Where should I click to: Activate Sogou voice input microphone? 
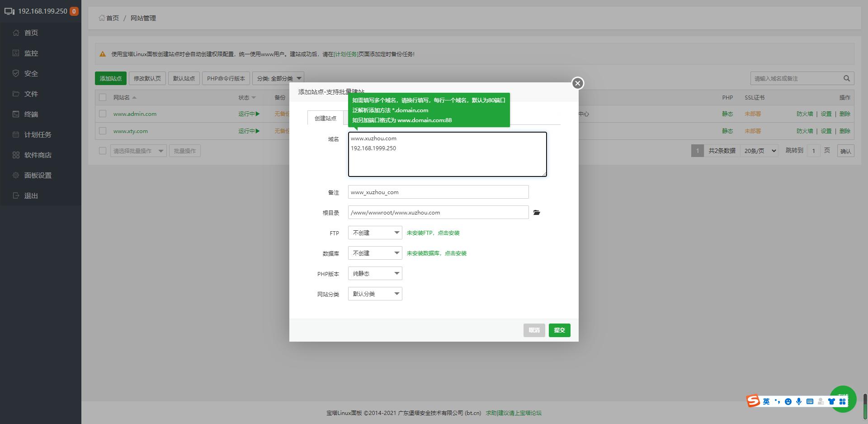pyautogui.click(x=799, y=401)
